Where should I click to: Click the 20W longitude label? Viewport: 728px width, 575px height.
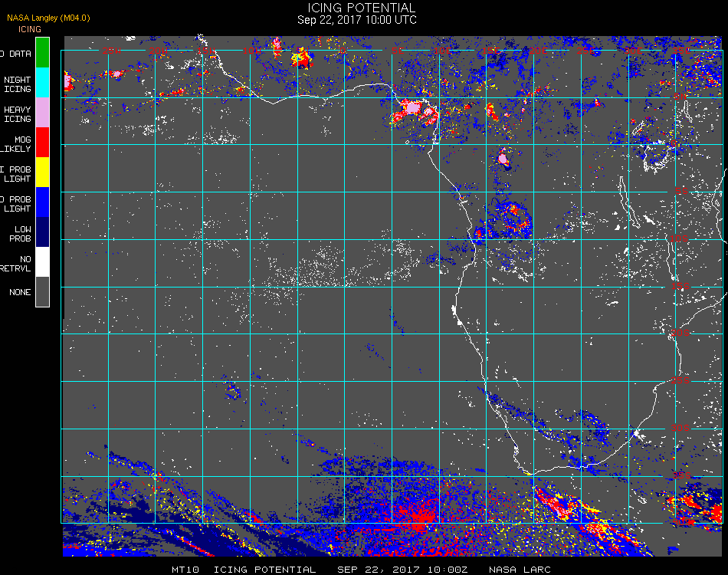[159, 50]
